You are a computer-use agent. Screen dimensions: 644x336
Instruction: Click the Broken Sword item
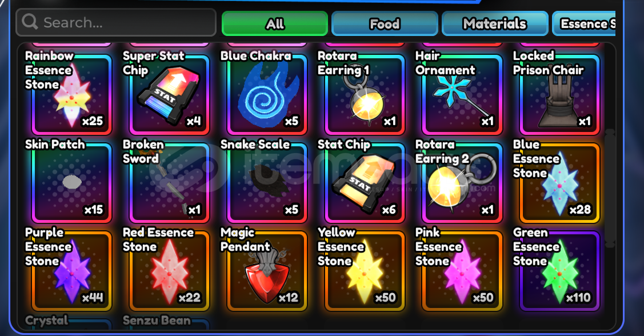(169, 183)
